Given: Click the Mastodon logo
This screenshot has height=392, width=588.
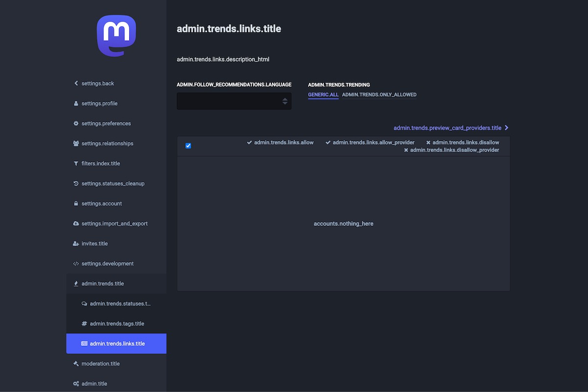Looking at the screenshot, I should [116, 36].
